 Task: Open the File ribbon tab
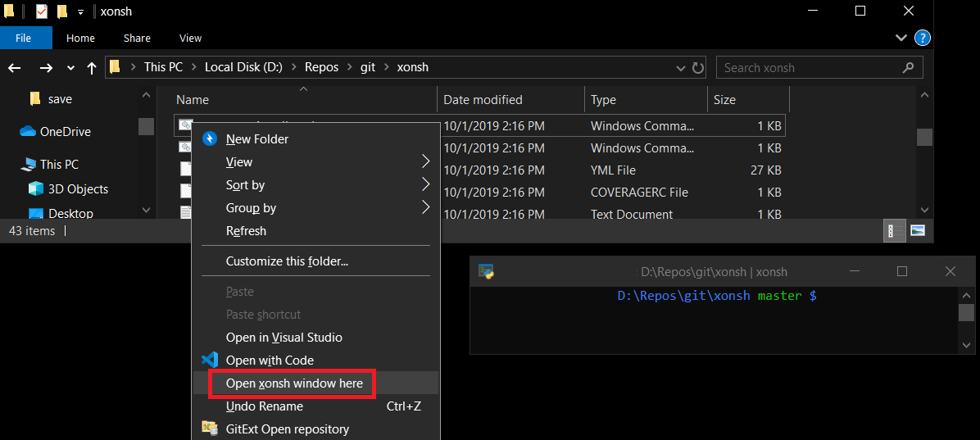(23, 39)
